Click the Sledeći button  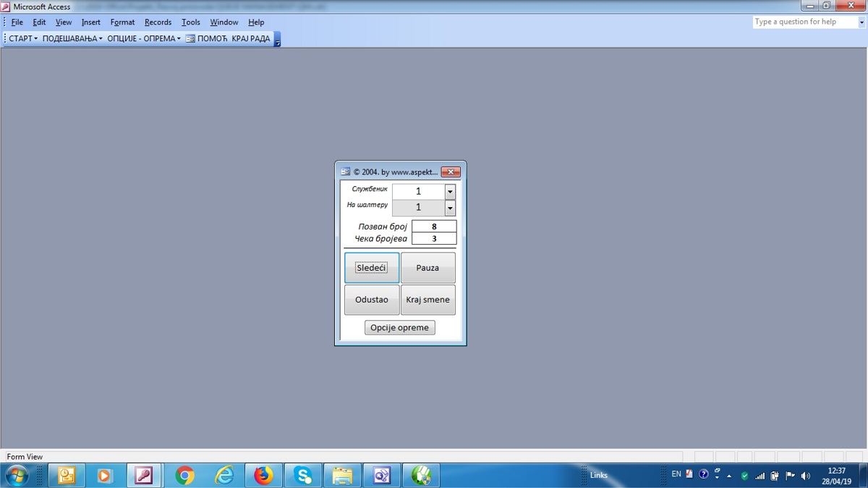[371, 268]
